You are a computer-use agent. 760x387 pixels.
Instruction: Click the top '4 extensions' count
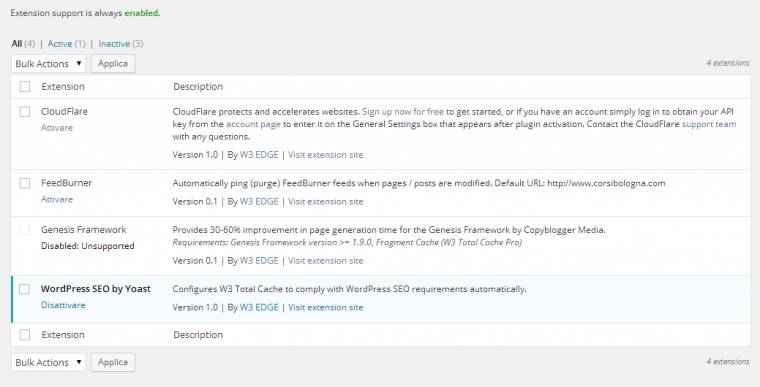pyautogui.click(x=728, y=63)
